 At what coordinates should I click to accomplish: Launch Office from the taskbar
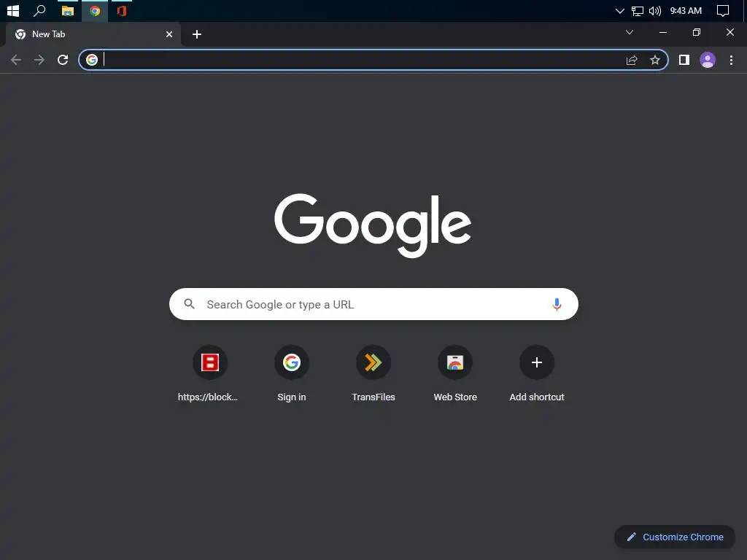tap(122, 10)
